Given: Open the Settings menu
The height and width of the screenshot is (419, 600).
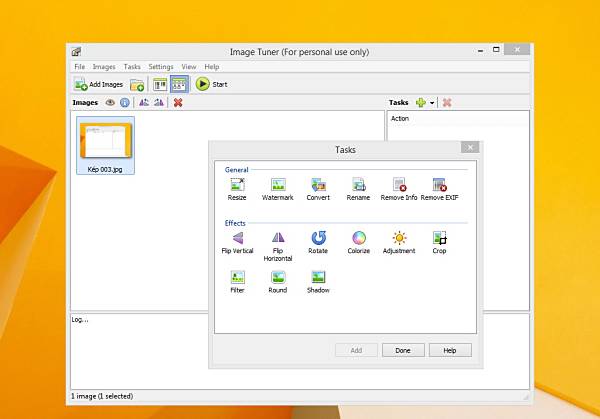Looking at the screenshot, I should (x=161, y=67).
